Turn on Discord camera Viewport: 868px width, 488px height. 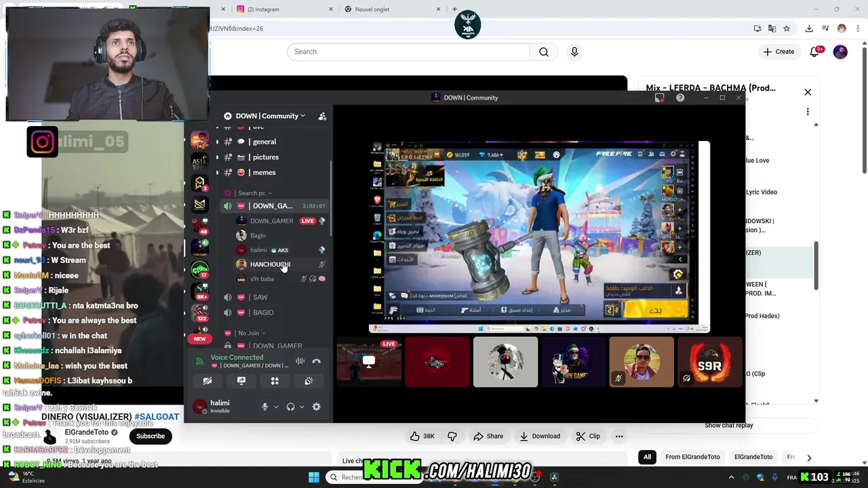coord(208,381)
